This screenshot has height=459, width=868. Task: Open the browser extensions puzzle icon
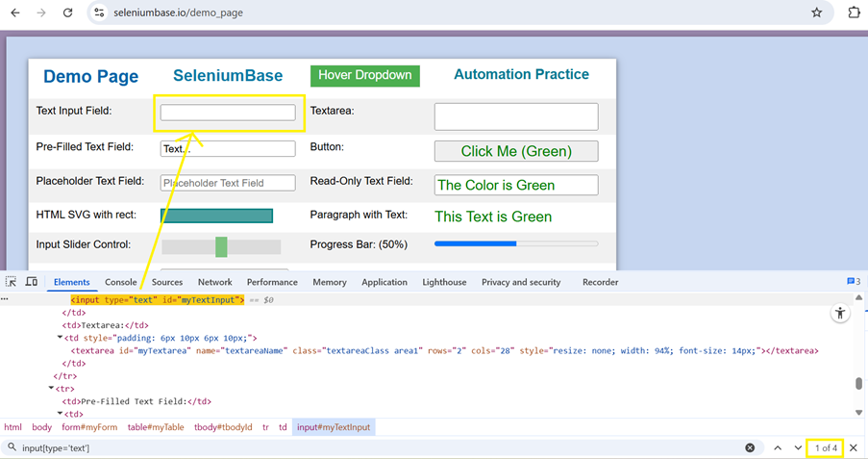854,13
